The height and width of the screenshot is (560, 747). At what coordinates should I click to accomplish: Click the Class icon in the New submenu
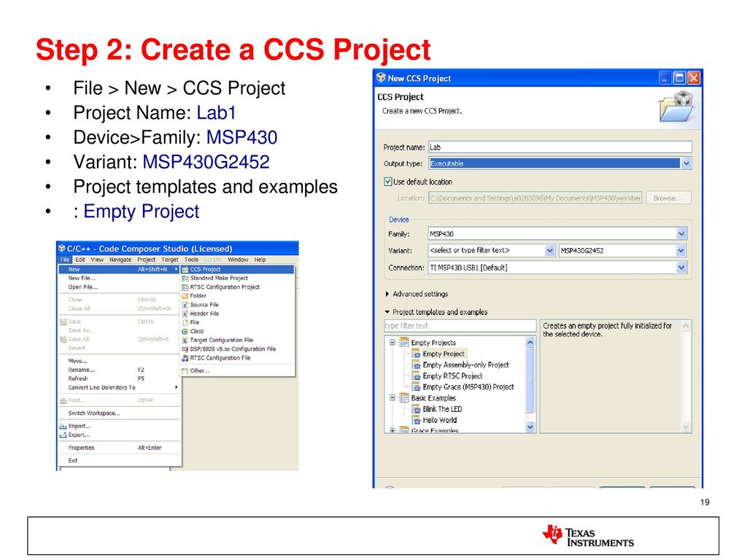tap(185, 332)
